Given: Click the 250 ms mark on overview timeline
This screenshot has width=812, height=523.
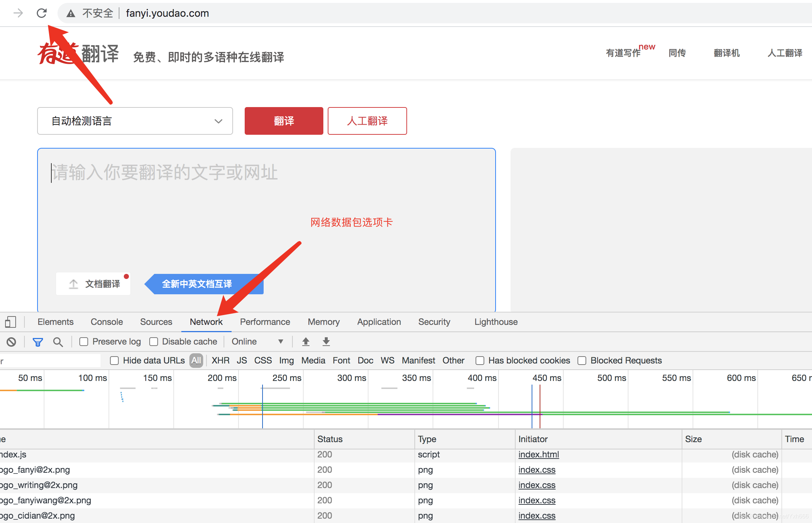Looking at the screenshot, I should pos(287,378).
